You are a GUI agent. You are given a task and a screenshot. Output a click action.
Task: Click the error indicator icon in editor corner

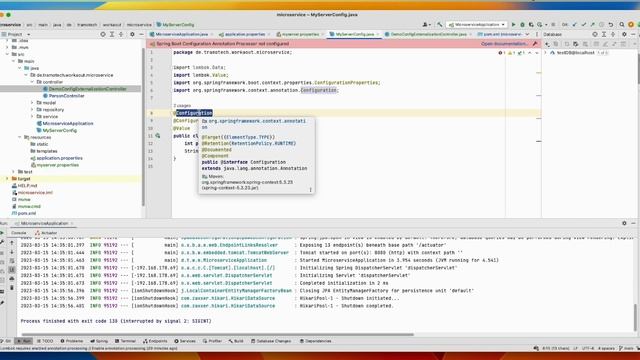pos(500,53)
